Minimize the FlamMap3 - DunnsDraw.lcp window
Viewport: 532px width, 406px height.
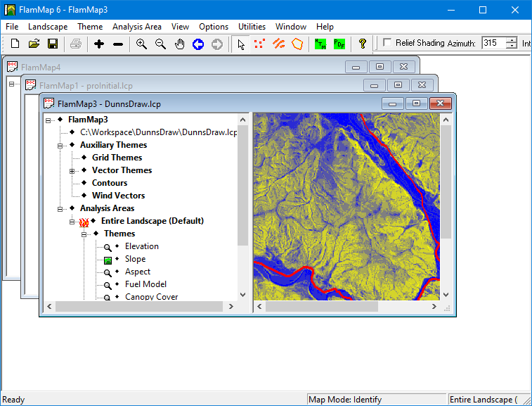[393, 103]
